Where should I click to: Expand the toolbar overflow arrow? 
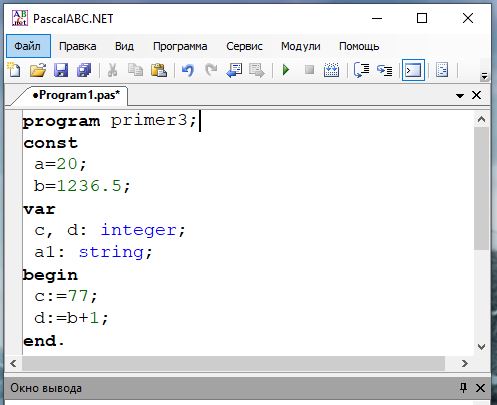[x=484, y=77]
